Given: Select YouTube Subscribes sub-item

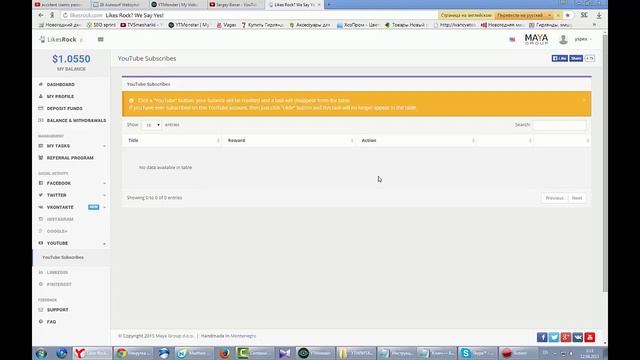Looking at the screenshot, I should (63, 258).
